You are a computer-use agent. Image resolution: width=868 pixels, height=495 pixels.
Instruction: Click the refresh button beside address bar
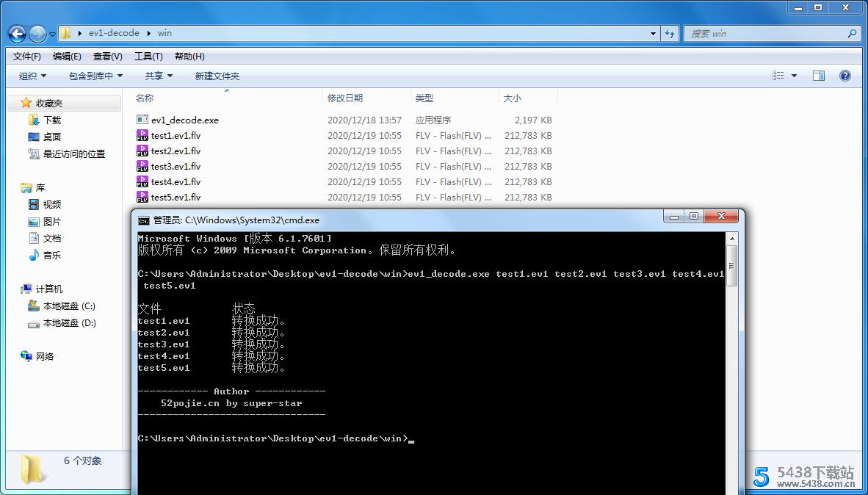tap(670, 33)
